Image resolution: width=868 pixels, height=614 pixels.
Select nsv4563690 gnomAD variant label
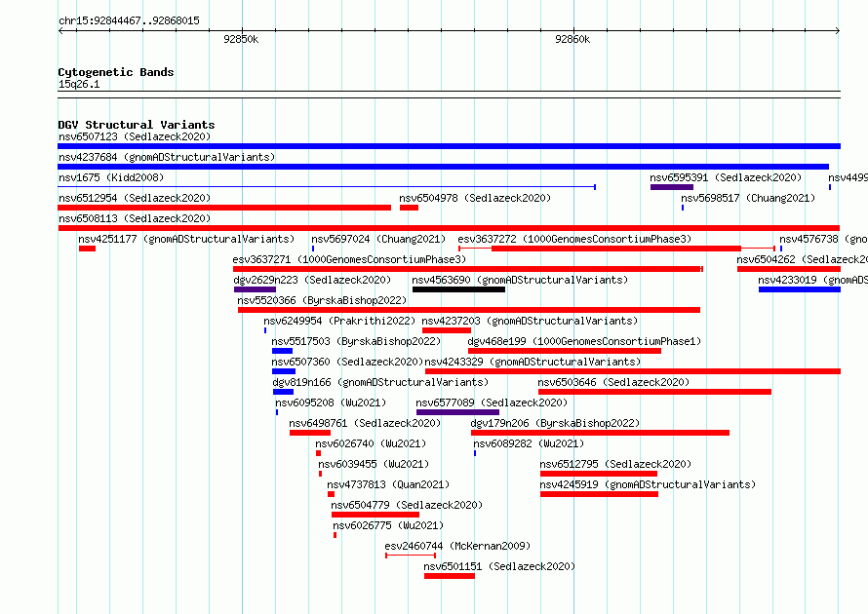click(521, 280)
